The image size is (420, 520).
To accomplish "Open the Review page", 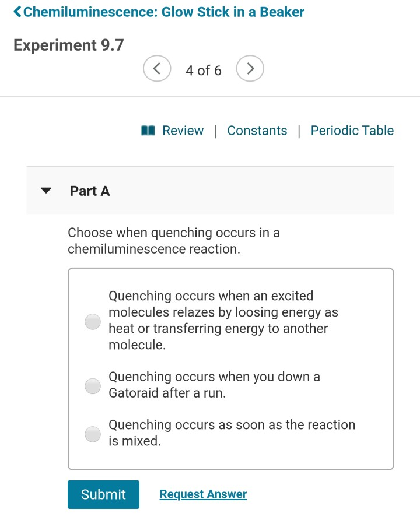I will point(183,131).
